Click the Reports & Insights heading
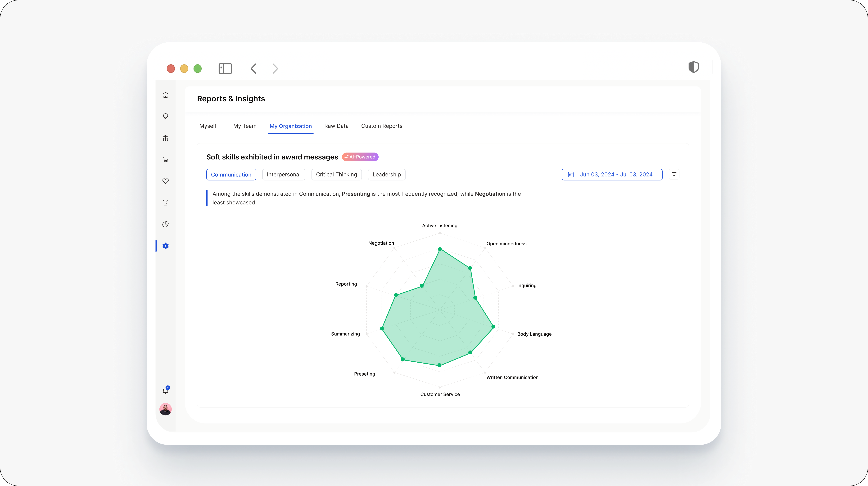 coord(231,99)
